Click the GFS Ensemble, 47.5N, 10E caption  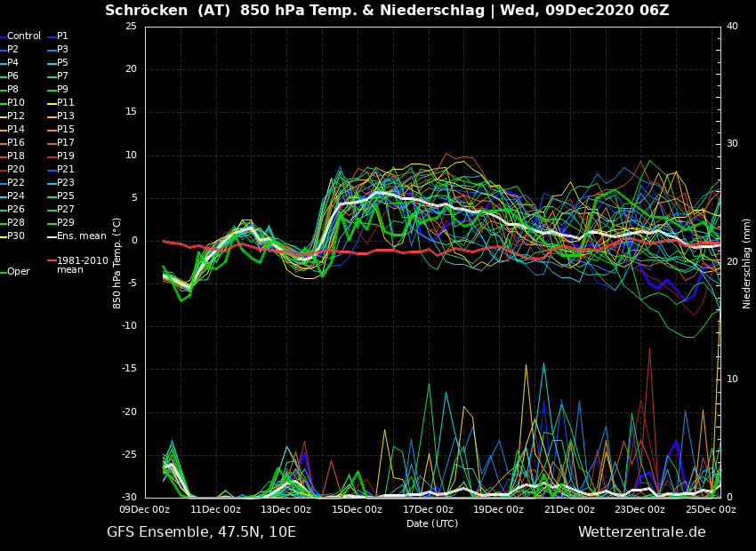(x=201, y=532)
